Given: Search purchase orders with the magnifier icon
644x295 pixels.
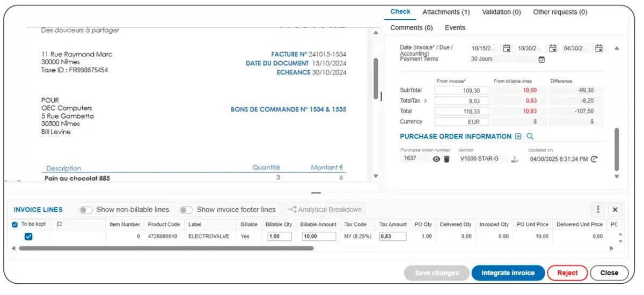Looking at the screenshot, I should (530, 137).
